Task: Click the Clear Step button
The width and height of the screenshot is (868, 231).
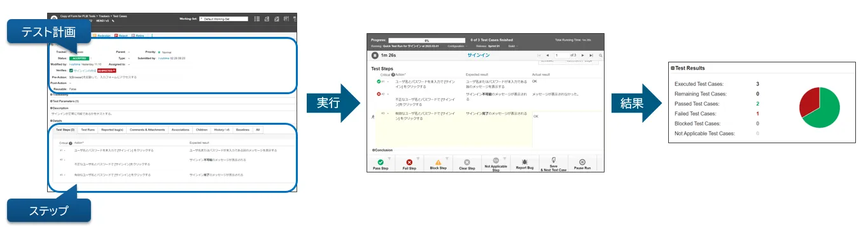Action: [x=467, y=164]
